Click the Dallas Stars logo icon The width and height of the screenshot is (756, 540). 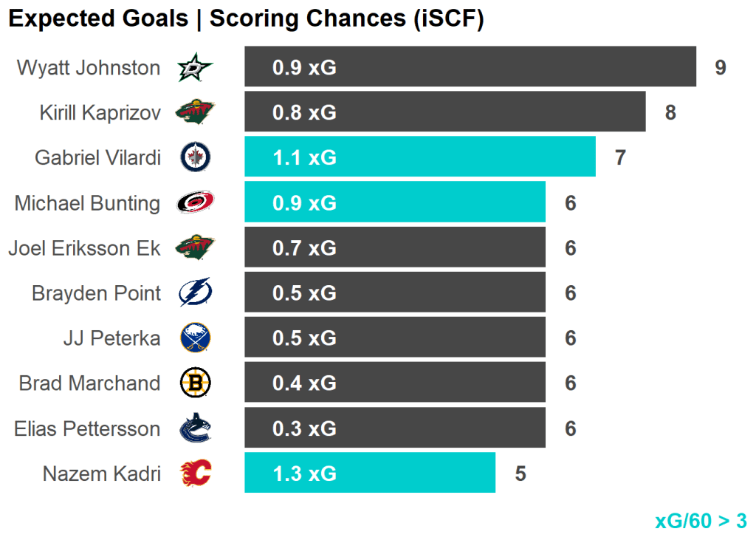point(196,68)
